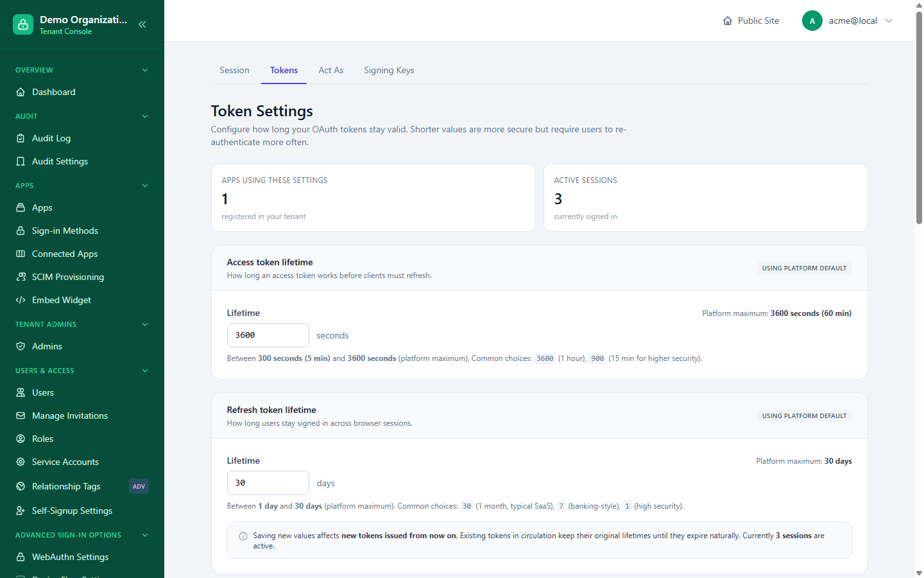The width and height of the screenshot is (924, 578).
Task: Click the Service Accounts gear icon
Action: 21,462
